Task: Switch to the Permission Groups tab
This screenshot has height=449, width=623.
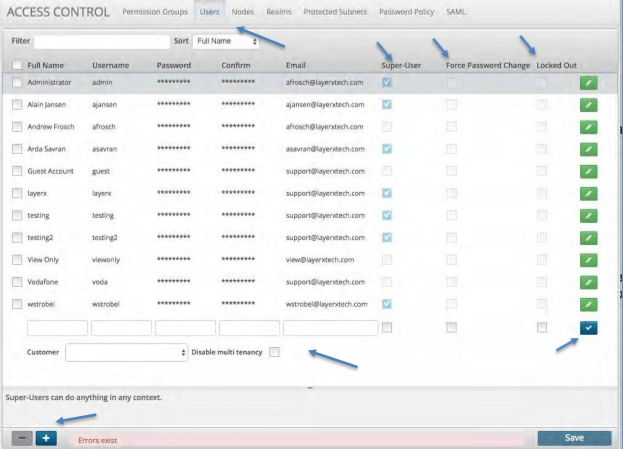Action: click(x=154, y=11)
